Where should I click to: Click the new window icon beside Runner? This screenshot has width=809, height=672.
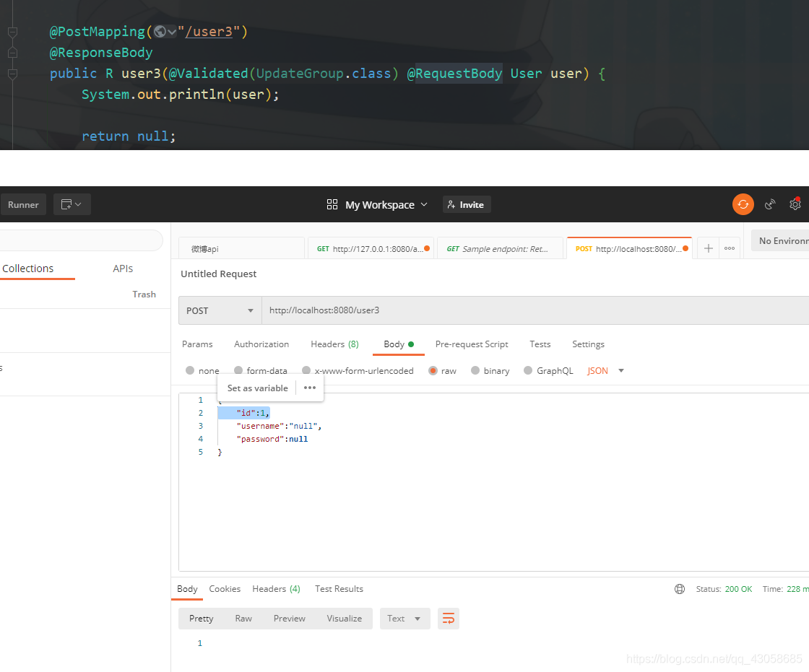(x=72, y=204)
